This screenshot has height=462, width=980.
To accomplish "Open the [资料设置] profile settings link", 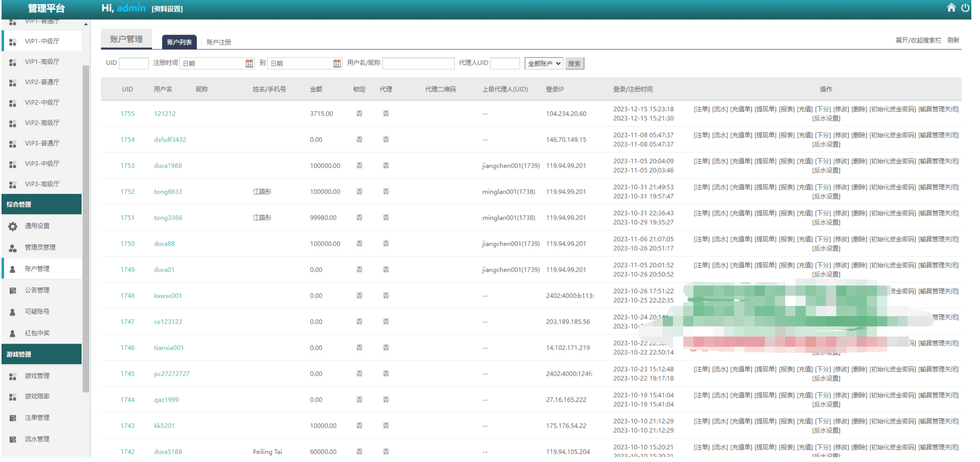I will (167, 9).
